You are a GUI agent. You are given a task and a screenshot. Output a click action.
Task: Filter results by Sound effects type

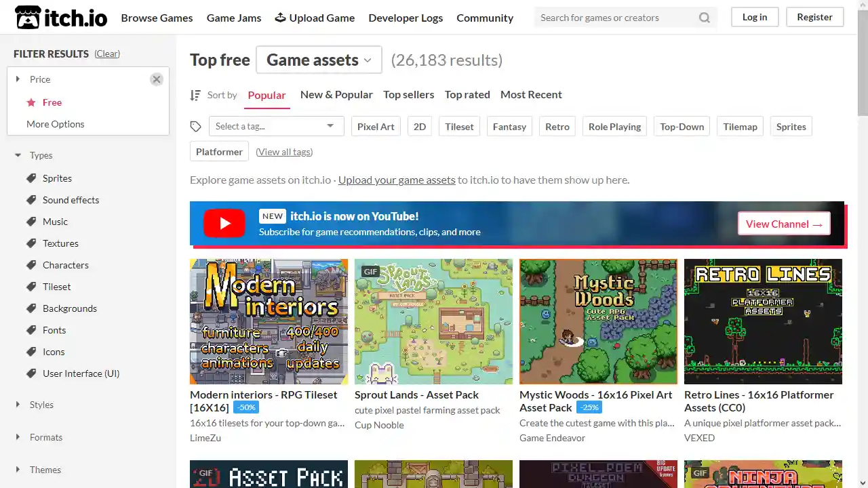pos(71,200)
